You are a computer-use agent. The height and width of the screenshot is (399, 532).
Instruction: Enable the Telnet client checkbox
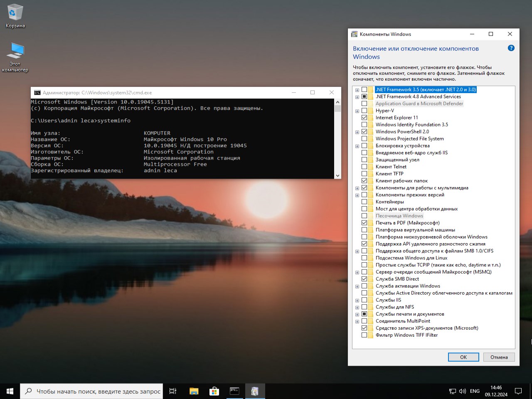[365, 167]
